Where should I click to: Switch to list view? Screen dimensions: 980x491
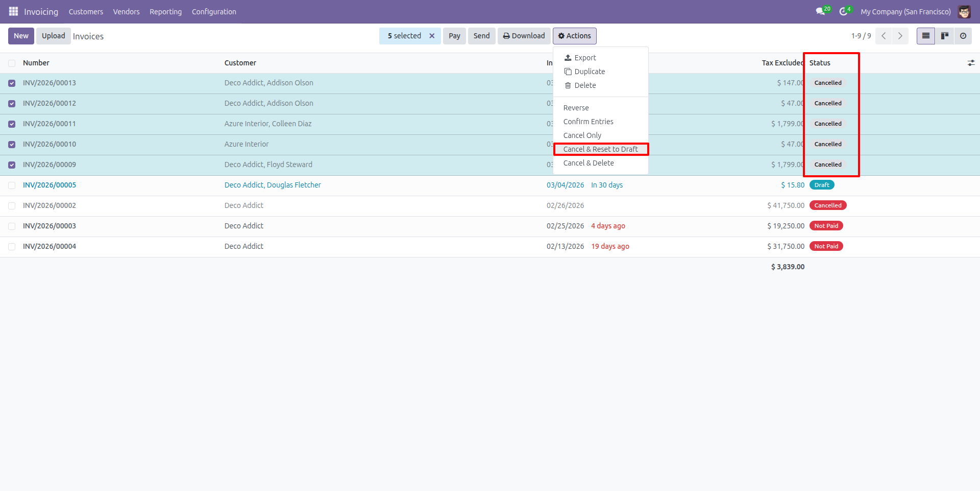pos(925,36)
